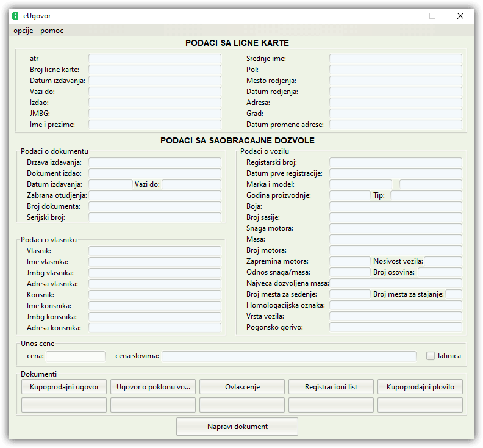Close the eUgovor window
Screen dimensions: 483x448
point(460,16)
